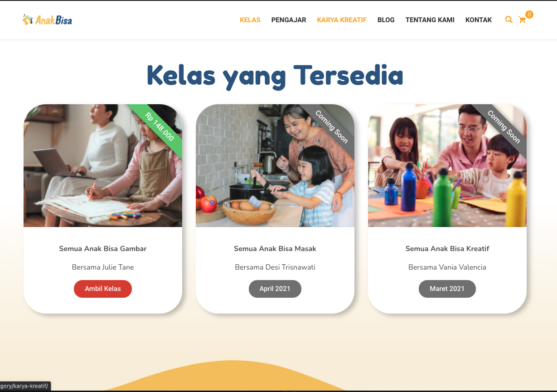Image resolution: width=557 pixels, height=392 pixels.
Task: Open the shopping cart icon
Action: point(522,20)
